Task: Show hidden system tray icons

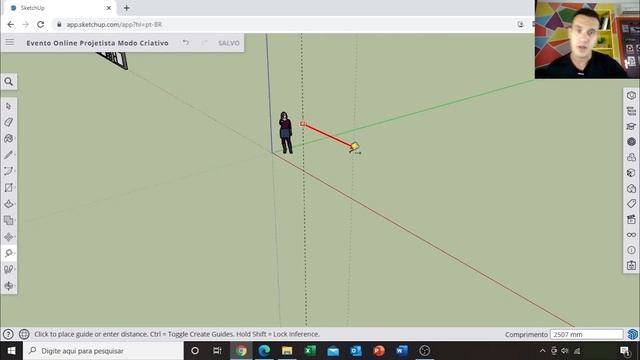Action: point(542,351)
